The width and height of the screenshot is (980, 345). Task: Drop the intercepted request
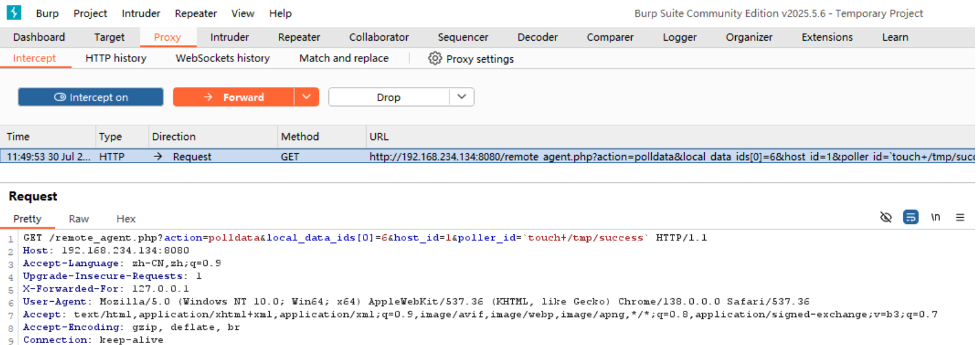pyautogui.click(x=389, y=97)
